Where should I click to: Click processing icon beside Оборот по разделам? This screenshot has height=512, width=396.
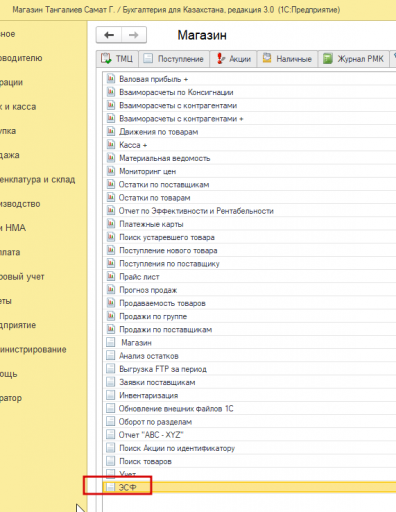(x=110, y=421)
